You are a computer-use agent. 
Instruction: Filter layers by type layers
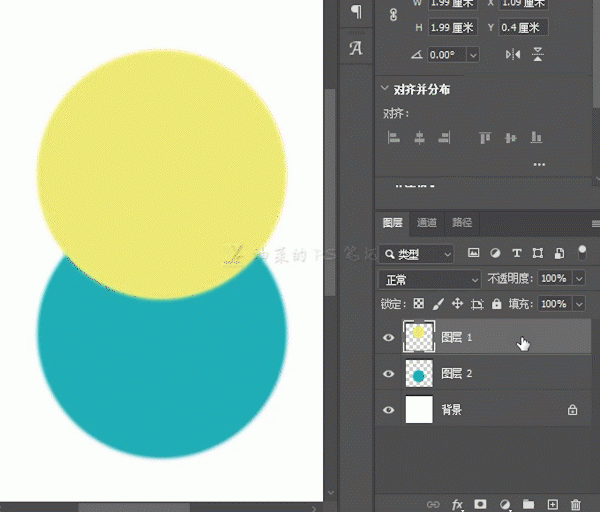517,253
